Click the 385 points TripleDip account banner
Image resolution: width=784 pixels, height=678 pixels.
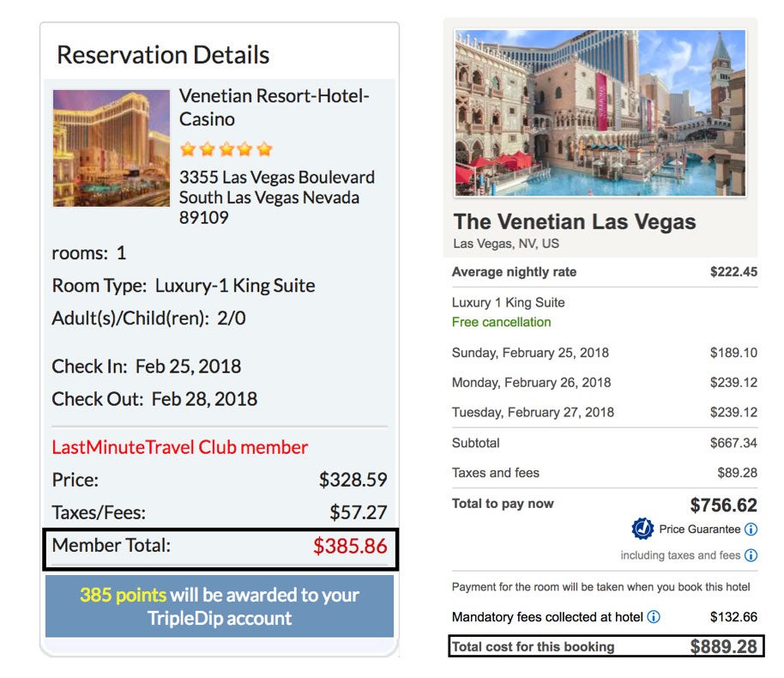coord(220,606)
